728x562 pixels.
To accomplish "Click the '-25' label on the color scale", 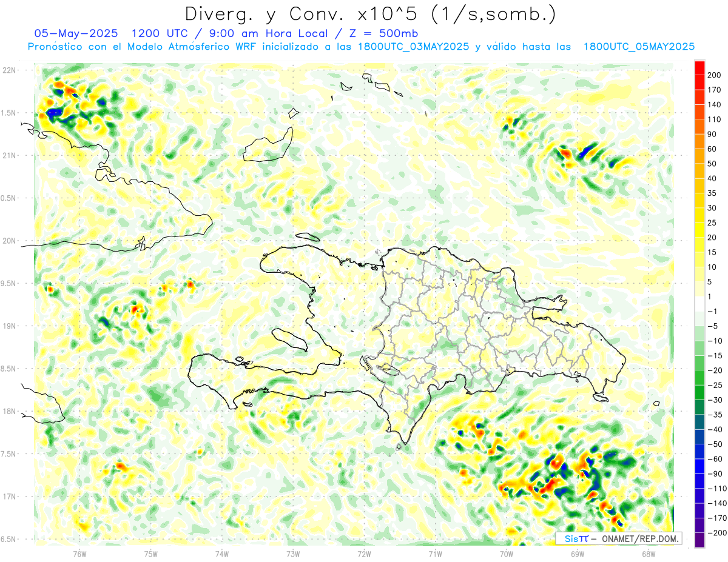I will pos(714,385).
